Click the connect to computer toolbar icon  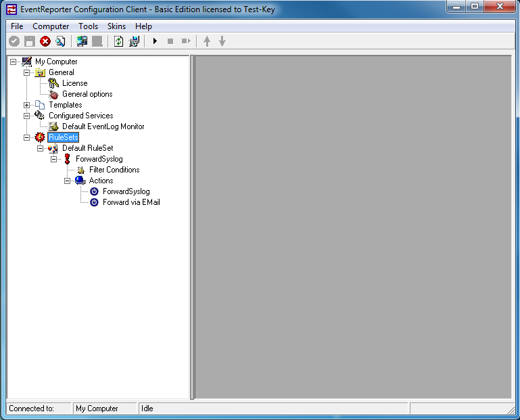(82, 41)
